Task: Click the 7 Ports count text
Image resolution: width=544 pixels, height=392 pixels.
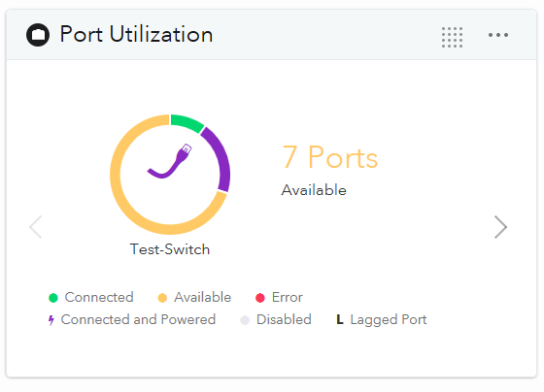Action: (x=330, y=158)
